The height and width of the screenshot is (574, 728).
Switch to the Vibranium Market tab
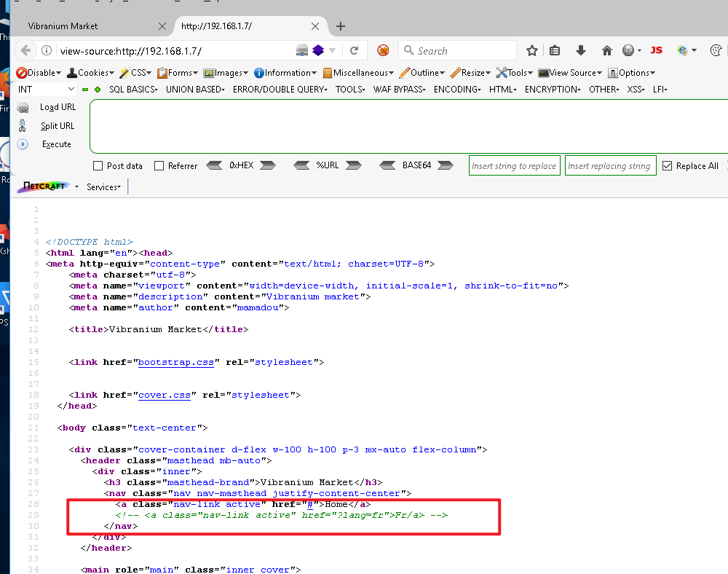[x=63, y=26]
